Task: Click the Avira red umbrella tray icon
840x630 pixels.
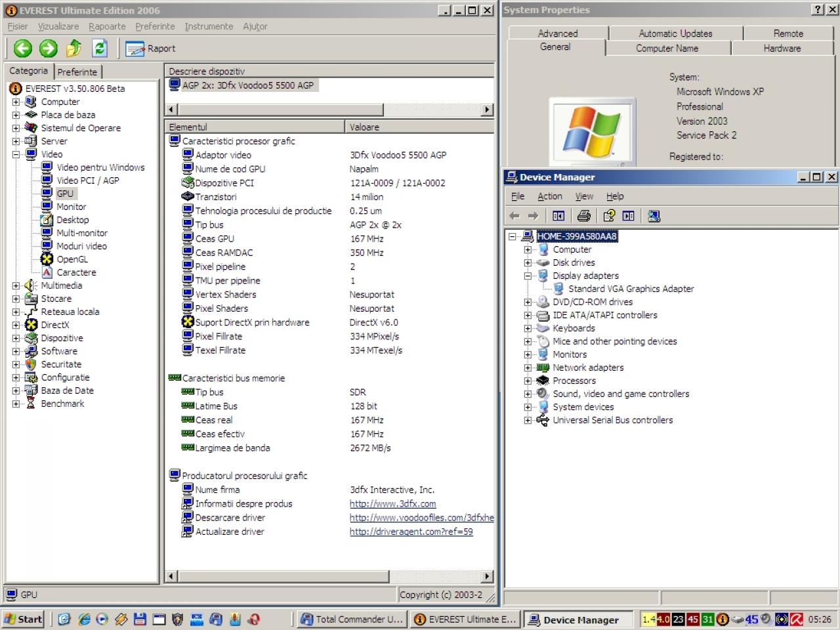Action: (796, 619)
